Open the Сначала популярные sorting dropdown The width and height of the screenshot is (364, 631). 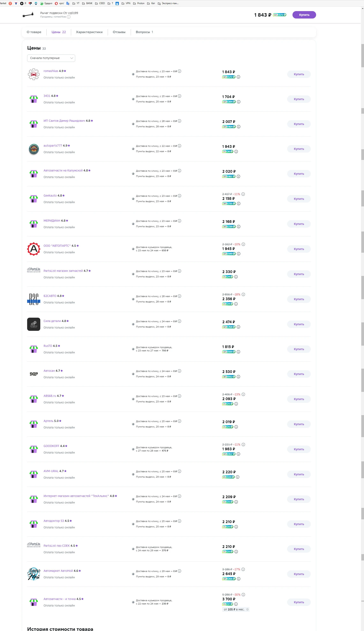tap(51, 58)
